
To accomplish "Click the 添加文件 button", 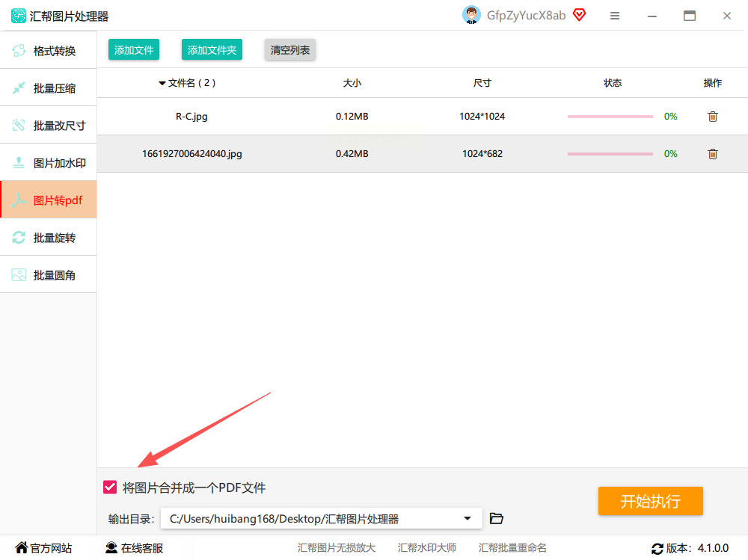I will [x=134, y=49].
